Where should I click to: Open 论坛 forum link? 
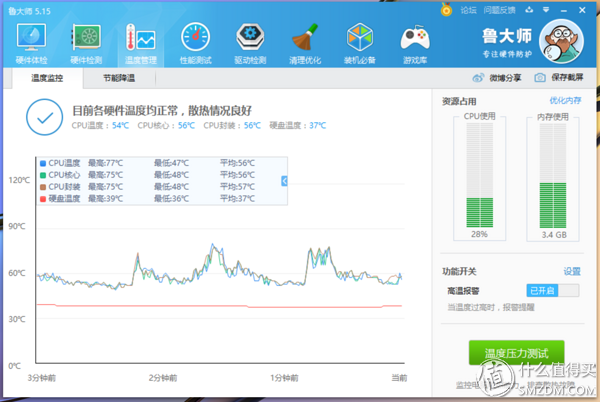(x=468, y=10)
